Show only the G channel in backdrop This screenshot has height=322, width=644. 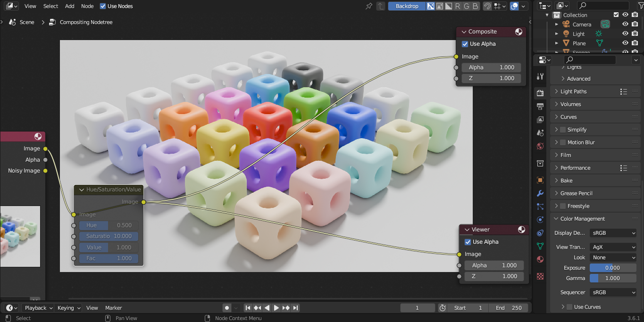pyautogui.click(x=467, y=6)
